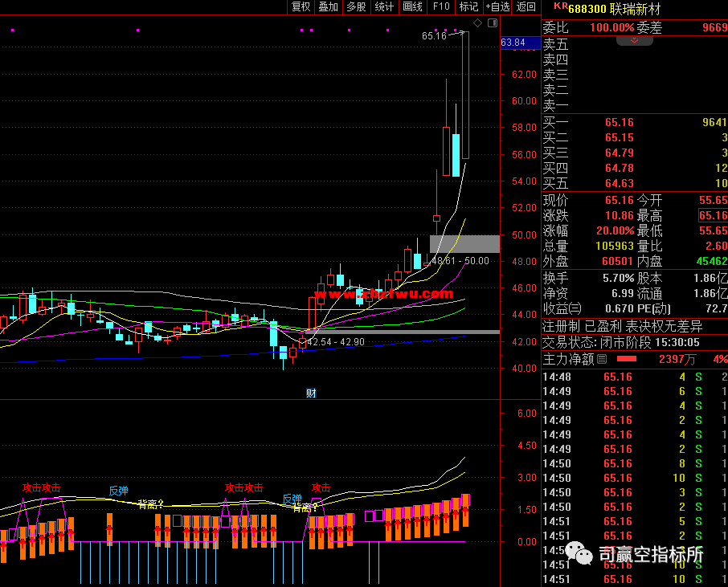Click the 63.84 price axis label
728x587 pixels.
tap(513, 43)
